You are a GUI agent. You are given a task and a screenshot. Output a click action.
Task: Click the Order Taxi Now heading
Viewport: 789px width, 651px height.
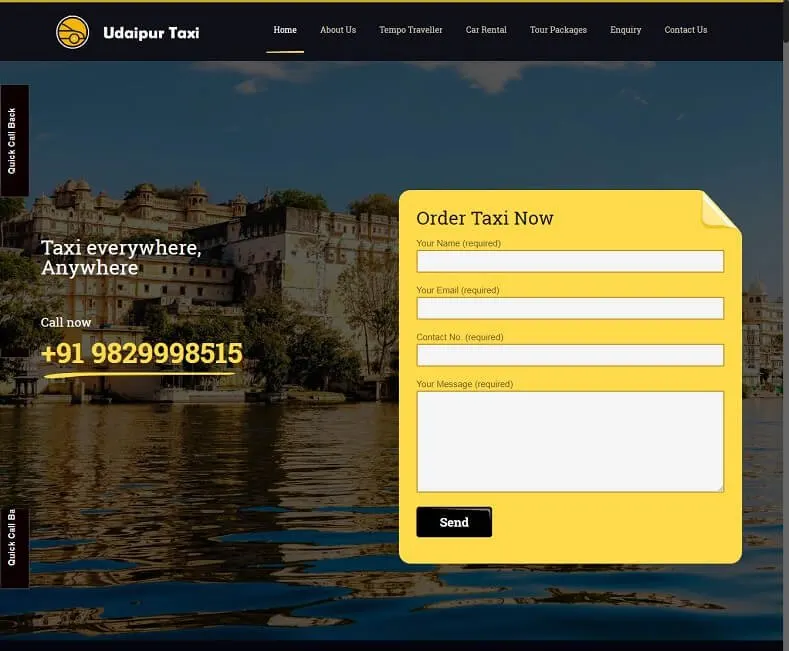point(485,218)
